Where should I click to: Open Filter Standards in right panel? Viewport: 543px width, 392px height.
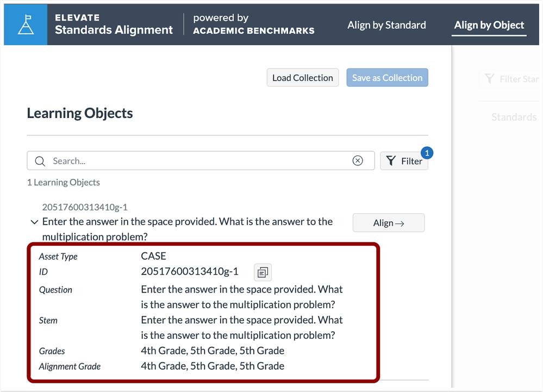pyautogui.click(x=511, y=79)
